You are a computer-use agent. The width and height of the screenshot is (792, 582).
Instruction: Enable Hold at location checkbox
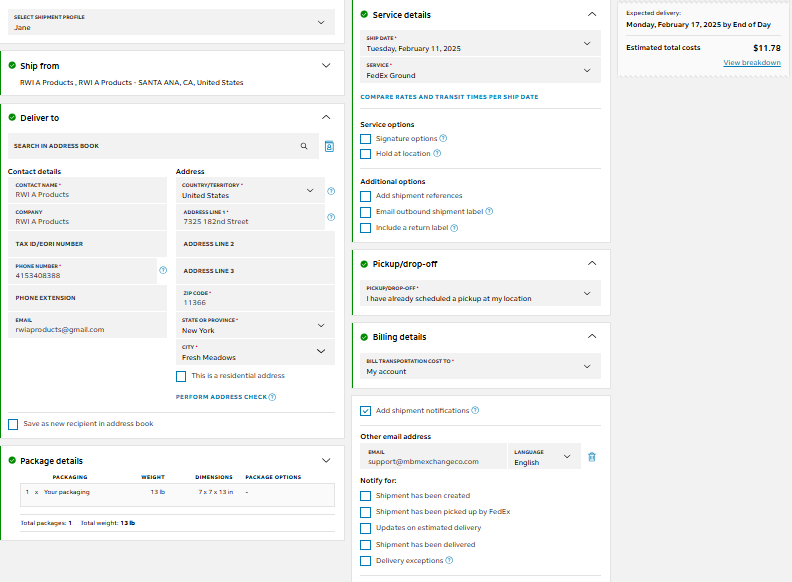click(x=366, y=154)
